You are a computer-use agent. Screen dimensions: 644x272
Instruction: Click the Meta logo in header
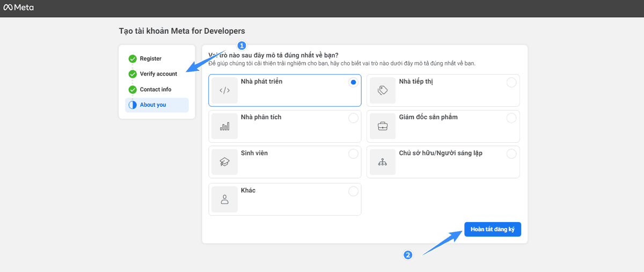[18, 8]
